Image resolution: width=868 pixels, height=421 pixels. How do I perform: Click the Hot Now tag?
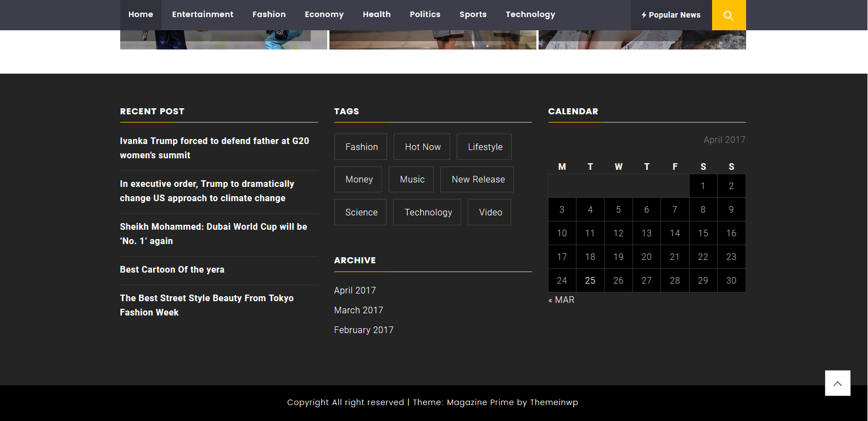pos(422,147)
